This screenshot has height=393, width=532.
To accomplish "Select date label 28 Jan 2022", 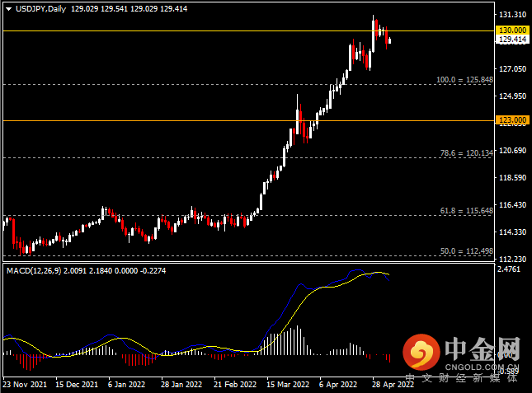I will [x=181, y=385].
